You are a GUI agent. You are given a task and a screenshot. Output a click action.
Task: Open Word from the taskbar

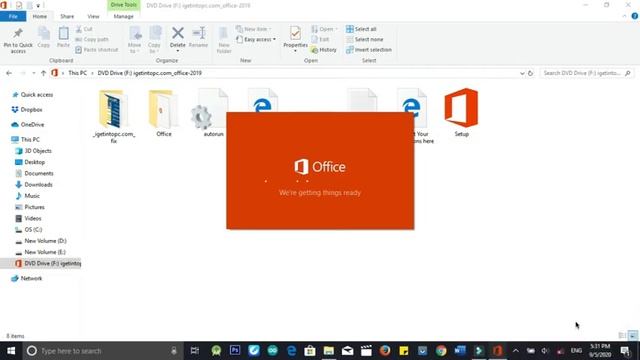click(x=460, y=351)
